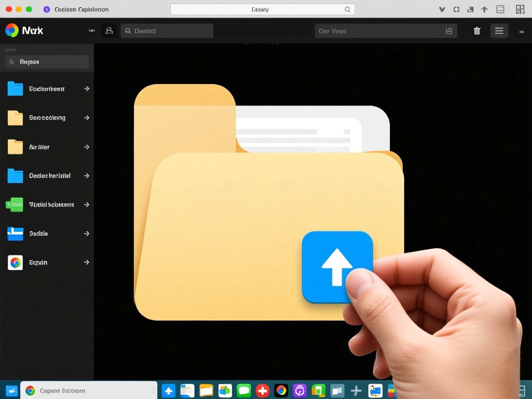
Task: Expand the first blue folder's arrow
Action: click(x=86, y=89)
